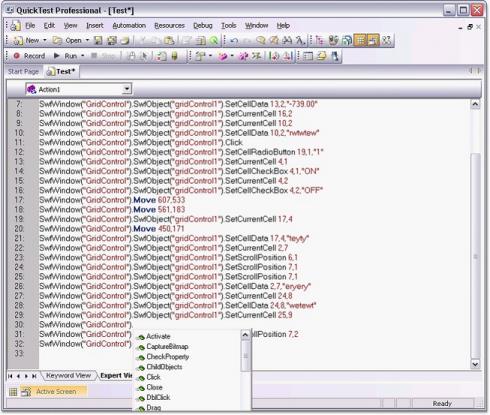The image size is (490, 415).
Task: Click the red Record circle icon
Action: [16, 56]
